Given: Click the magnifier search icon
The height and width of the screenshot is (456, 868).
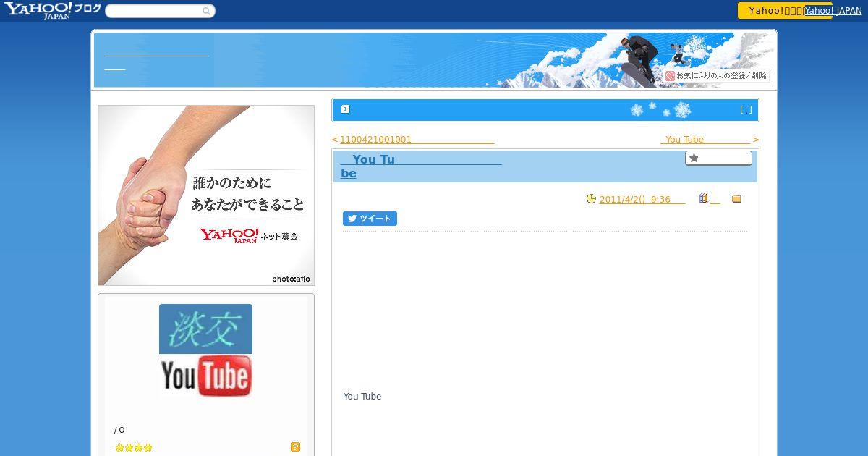Looking at the screenshot, I should point(207,11).
